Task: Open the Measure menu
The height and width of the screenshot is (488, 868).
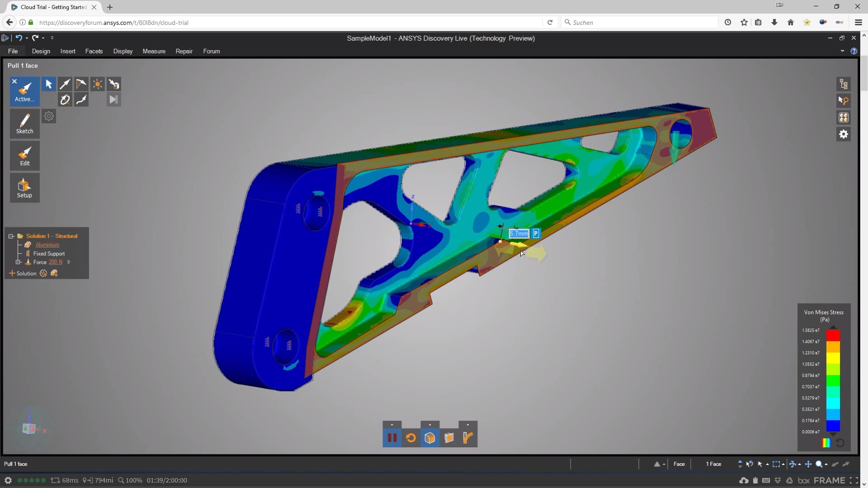Action: pyautogui.click(x=154, y=51)
